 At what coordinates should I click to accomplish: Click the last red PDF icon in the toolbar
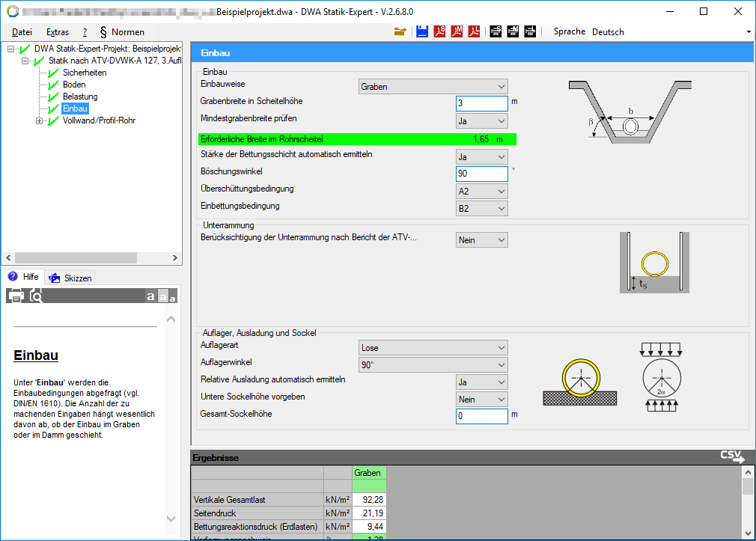click(475, 31)
